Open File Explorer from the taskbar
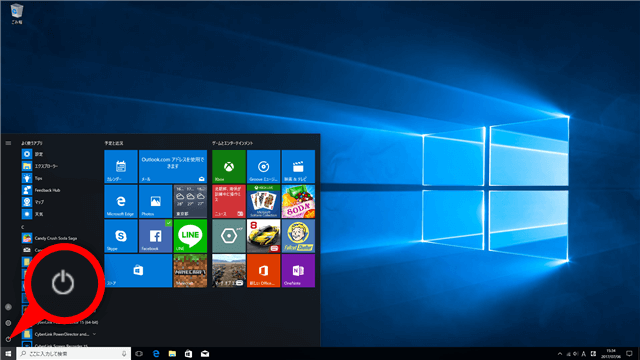Viewport: 640px width, 360px height. [172, 353]
